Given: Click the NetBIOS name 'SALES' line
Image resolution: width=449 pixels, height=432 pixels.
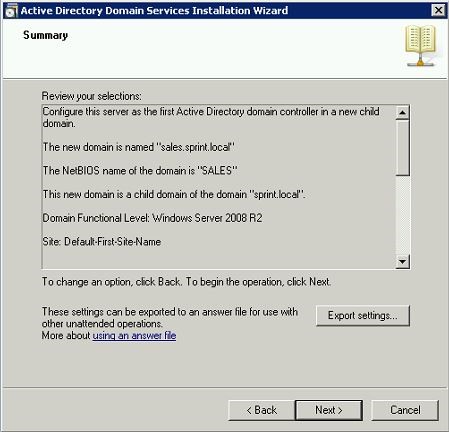Looking at the screenshot, I should click(140, 171).
